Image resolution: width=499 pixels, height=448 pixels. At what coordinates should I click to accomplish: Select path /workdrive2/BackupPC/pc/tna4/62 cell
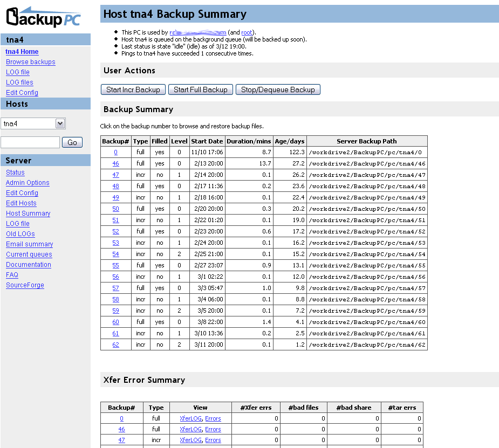tap(367, 344)
